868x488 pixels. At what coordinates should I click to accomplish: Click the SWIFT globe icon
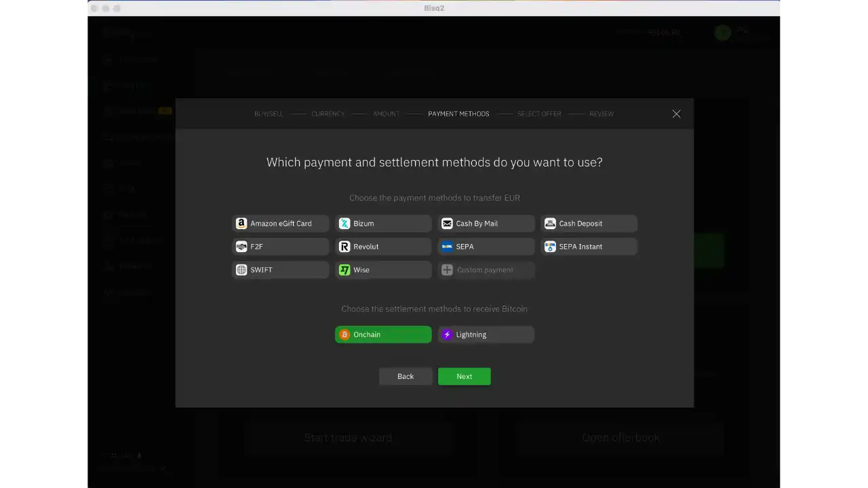(241, 269)
